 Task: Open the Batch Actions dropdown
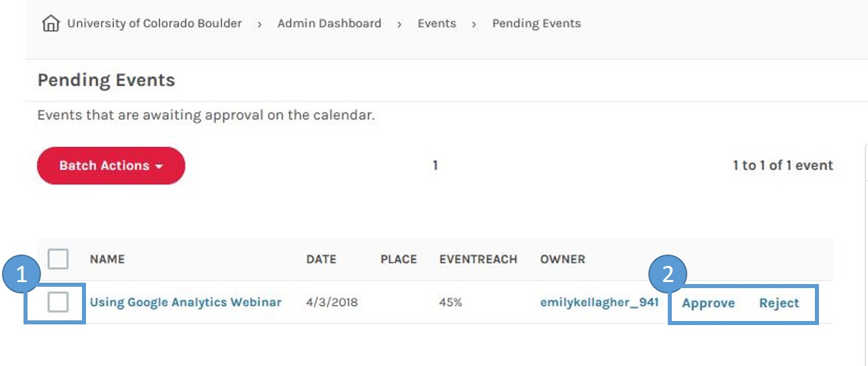coord(111,165)
